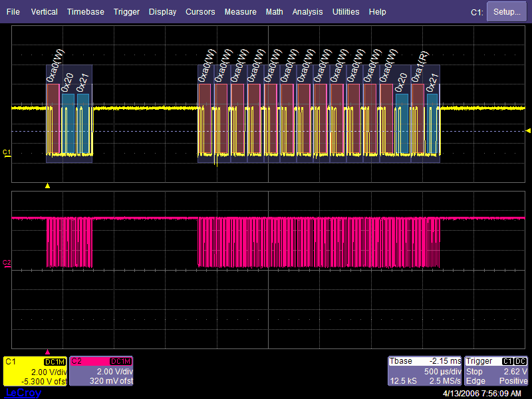Screen dimensions: 532x399
Task: Click the LeCroy logo
Action: point(23,393)
